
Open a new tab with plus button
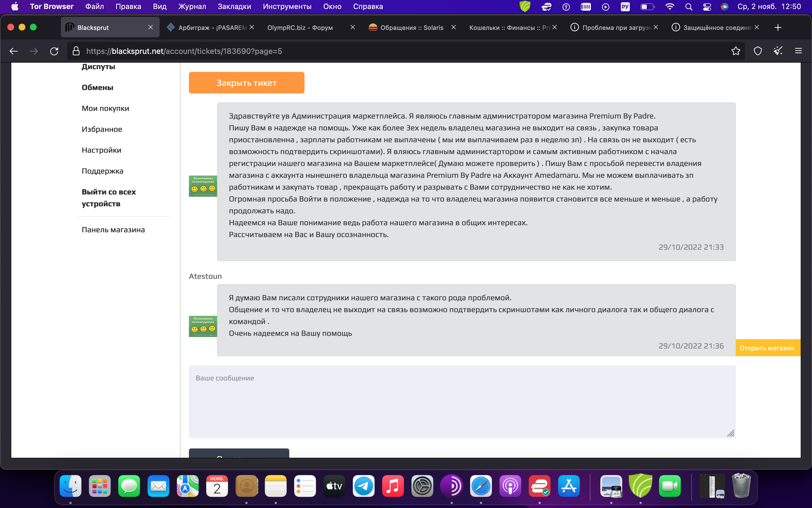(x=778, y=28)
